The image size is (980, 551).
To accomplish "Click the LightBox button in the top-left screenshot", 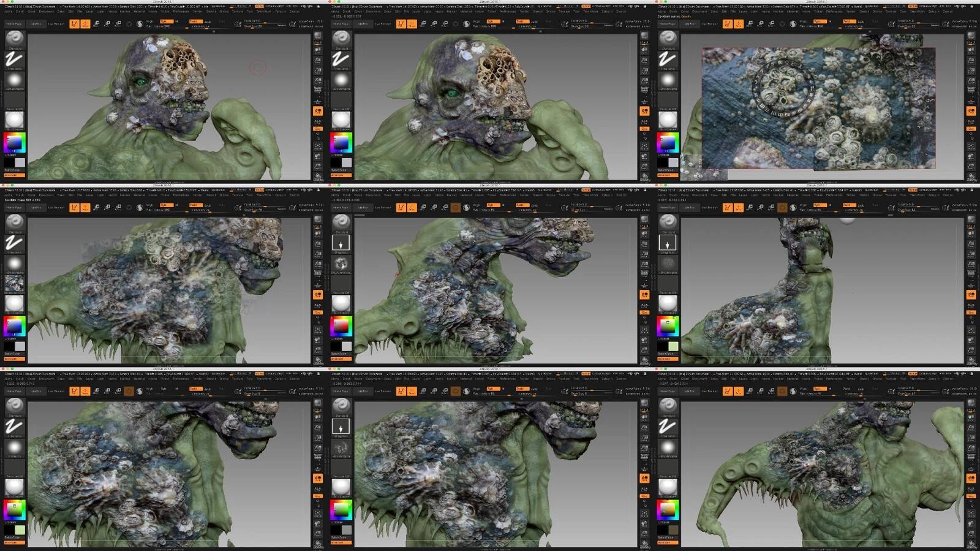I will click(36, 24).
